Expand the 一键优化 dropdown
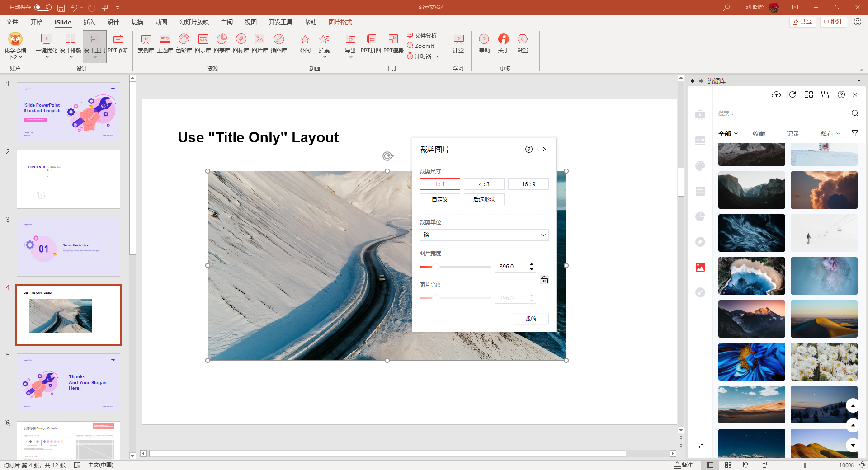This screenshot has width=868, height=470. point(47,57)
